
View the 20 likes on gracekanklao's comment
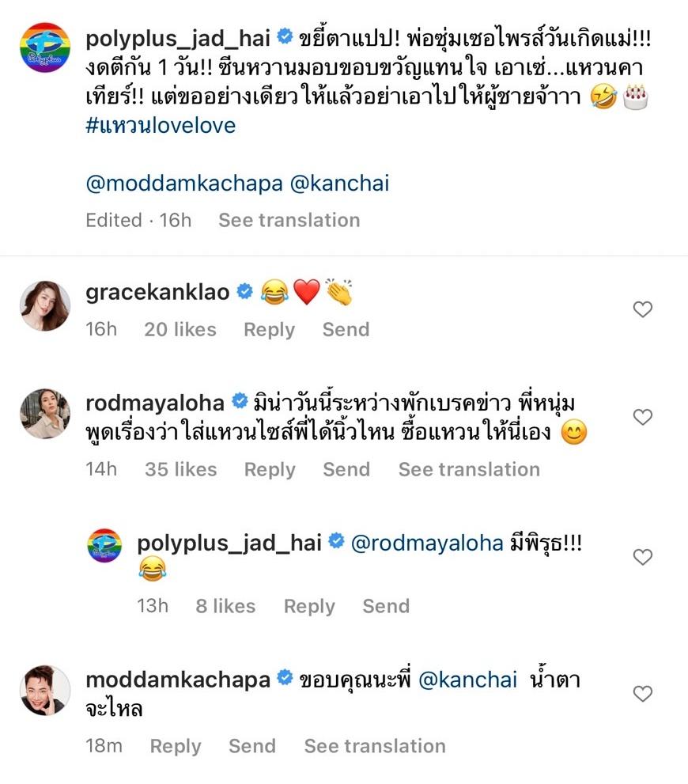[x=180, y=329]
